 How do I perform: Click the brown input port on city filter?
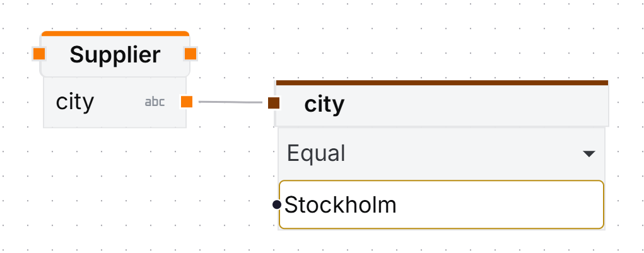pos(274,103)
